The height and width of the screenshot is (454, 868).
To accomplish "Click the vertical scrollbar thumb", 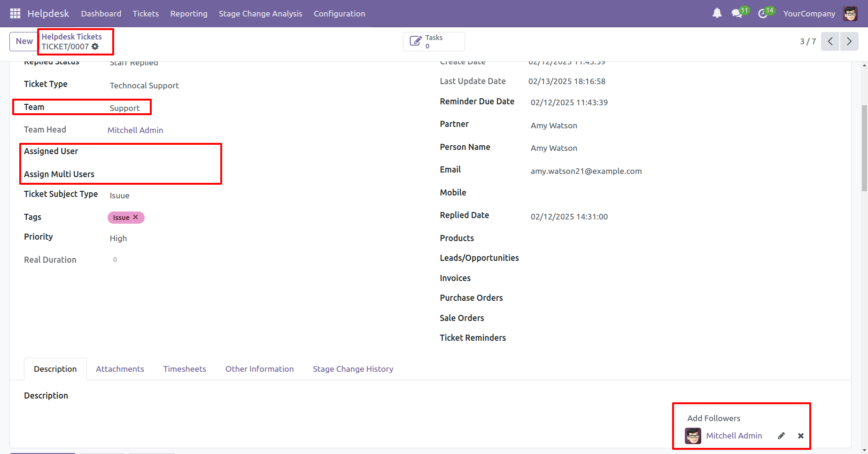I will (x=864, y=148).
